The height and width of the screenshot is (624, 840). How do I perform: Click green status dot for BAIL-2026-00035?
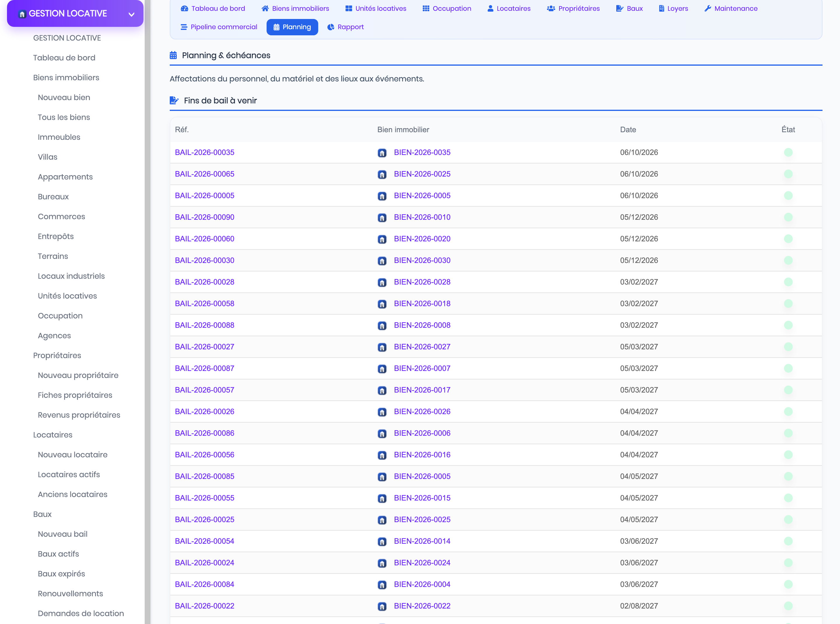coord(788,152)
